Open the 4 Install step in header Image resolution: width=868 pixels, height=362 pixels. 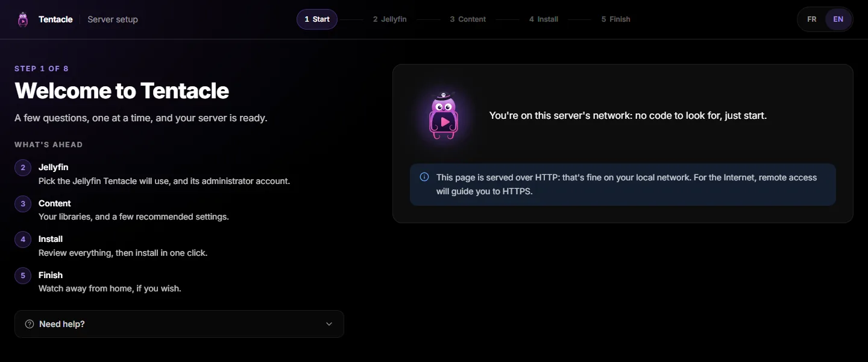click(x=544, y=19)
